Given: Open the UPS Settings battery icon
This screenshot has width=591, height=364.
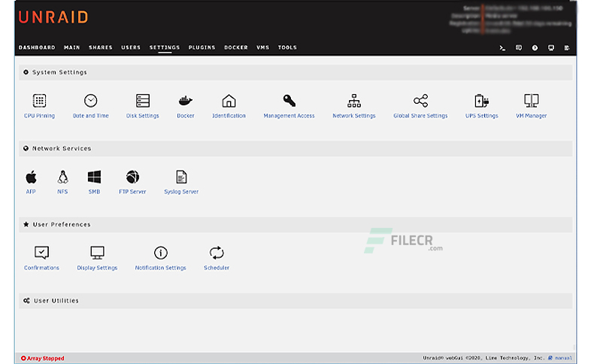Looking at the screenshot, I should 481,101.
